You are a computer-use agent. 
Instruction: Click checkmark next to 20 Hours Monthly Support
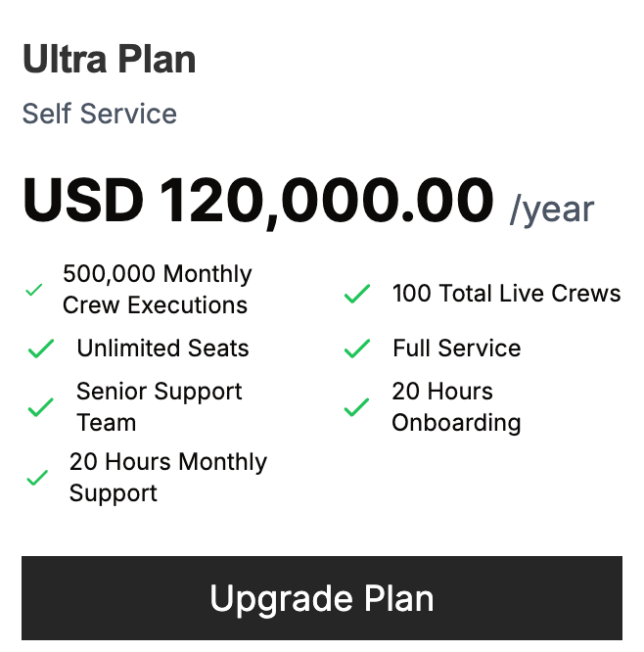pos(37,478)
